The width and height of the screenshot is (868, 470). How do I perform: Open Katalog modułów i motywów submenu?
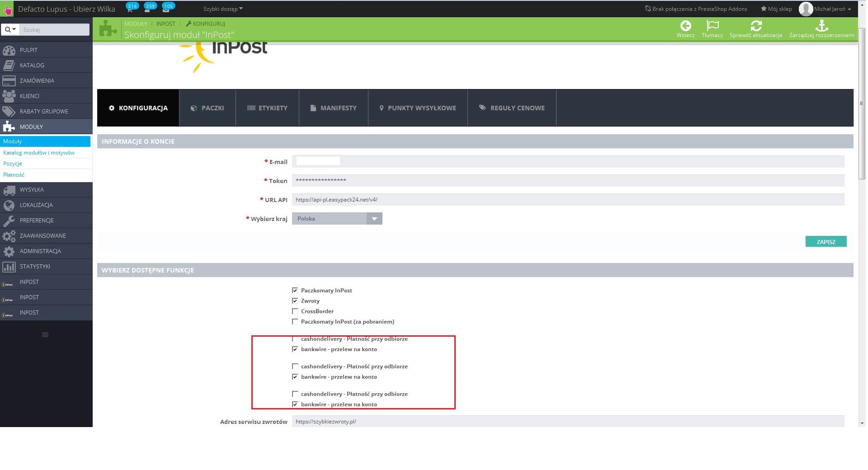[39, 153]
